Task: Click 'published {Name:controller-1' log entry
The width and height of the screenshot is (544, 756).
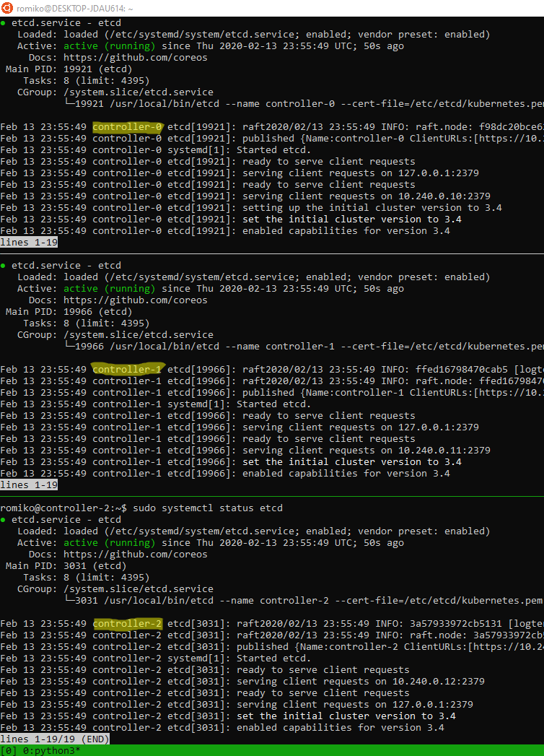Action: coord(272,393)
